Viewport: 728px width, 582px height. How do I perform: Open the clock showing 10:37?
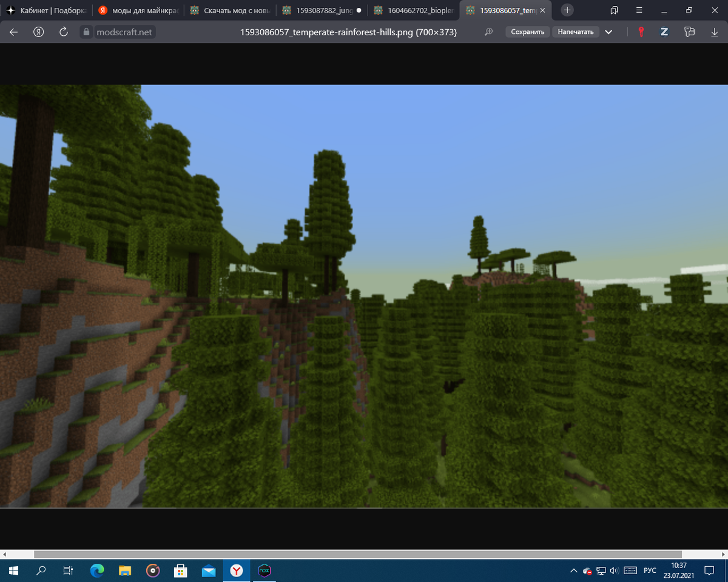pos(679,570)
